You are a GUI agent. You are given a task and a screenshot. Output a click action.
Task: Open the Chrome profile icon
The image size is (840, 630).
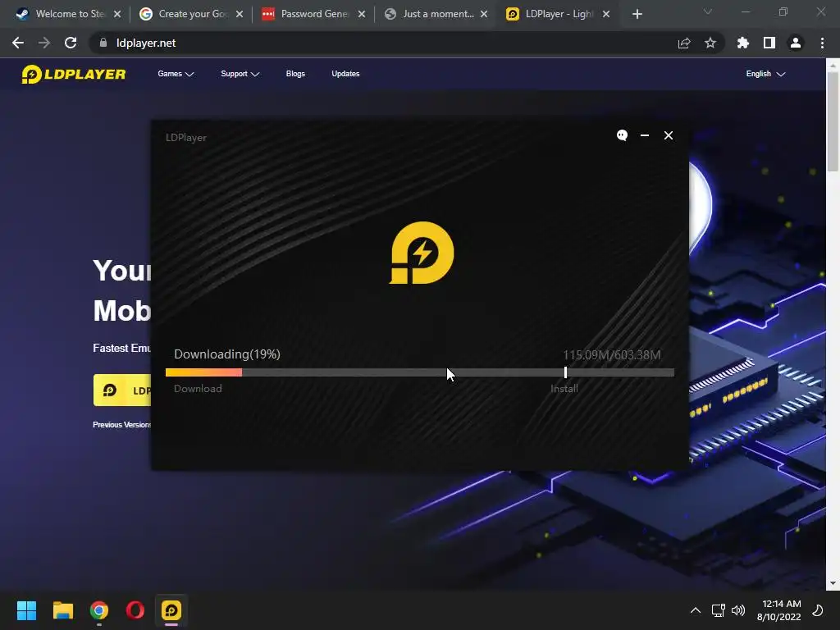click(x=795, y=43)
